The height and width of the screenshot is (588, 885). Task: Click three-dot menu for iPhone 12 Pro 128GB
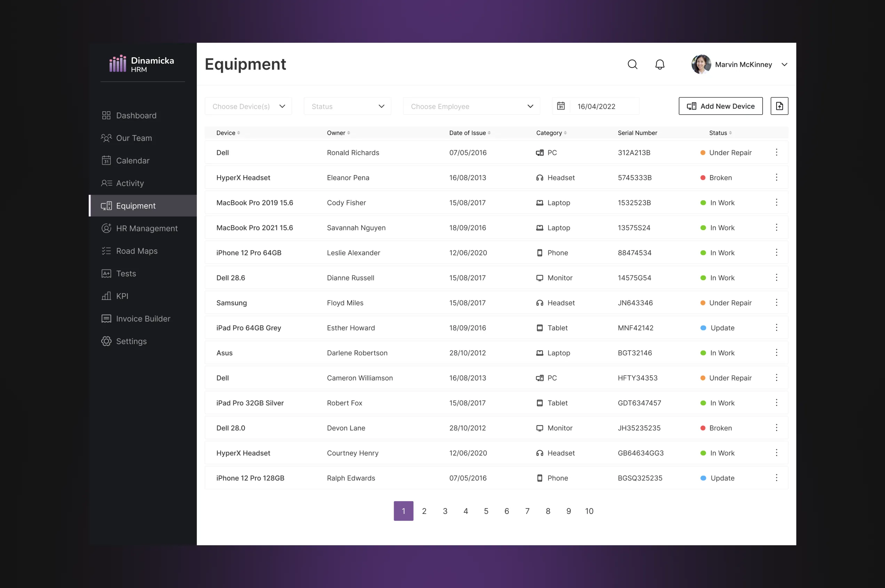click(776, 478)
